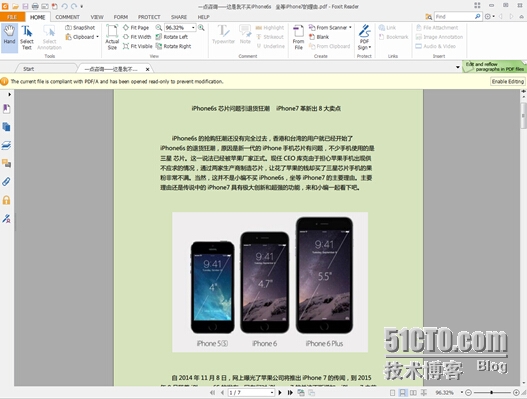Activate the Select Text tool
The height and width of the screenshot is (399, 527).
27,37
